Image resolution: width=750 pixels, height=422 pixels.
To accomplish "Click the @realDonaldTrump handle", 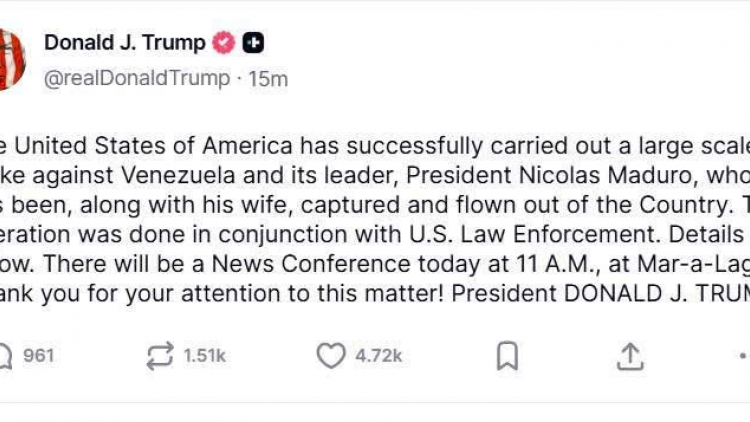I will tap(137, 78).
